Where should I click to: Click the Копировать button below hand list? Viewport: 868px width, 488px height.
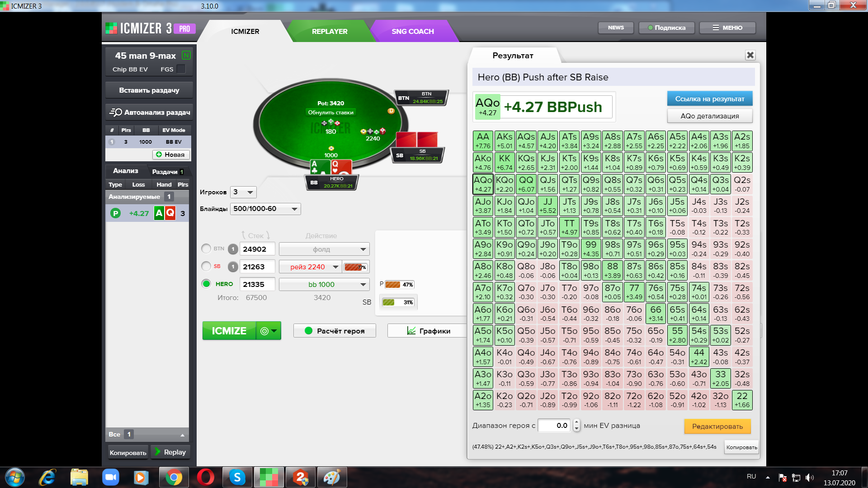coord(128,453)
